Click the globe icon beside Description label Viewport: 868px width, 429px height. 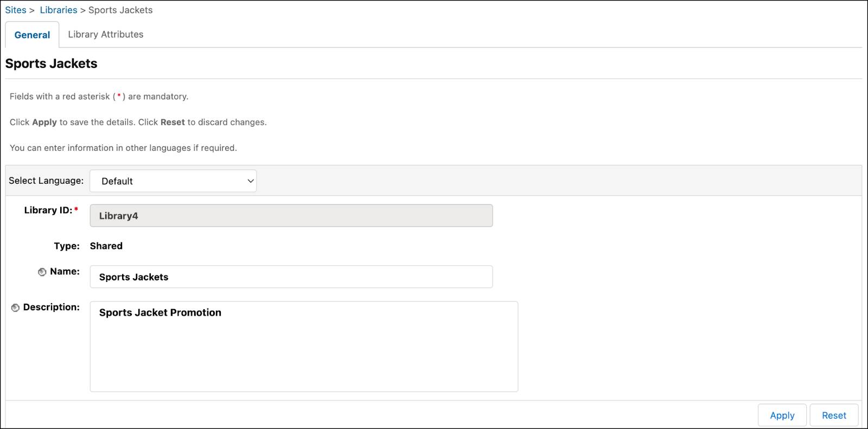(15, 308)
